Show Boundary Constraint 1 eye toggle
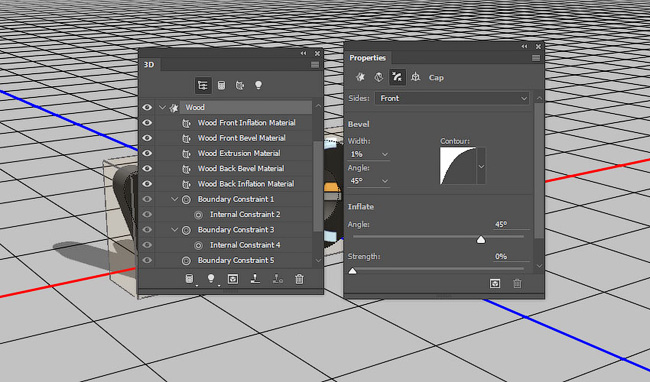 (147, 199)
